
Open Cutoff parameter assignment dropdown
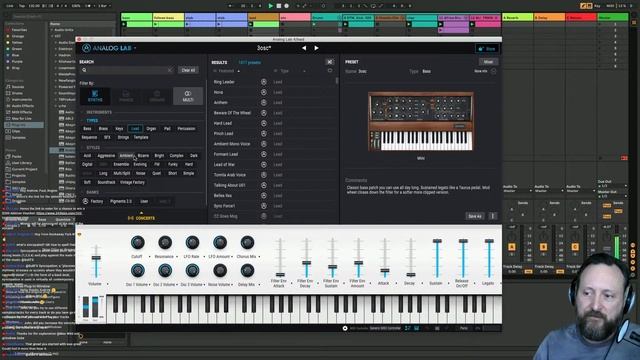(149, 257)
